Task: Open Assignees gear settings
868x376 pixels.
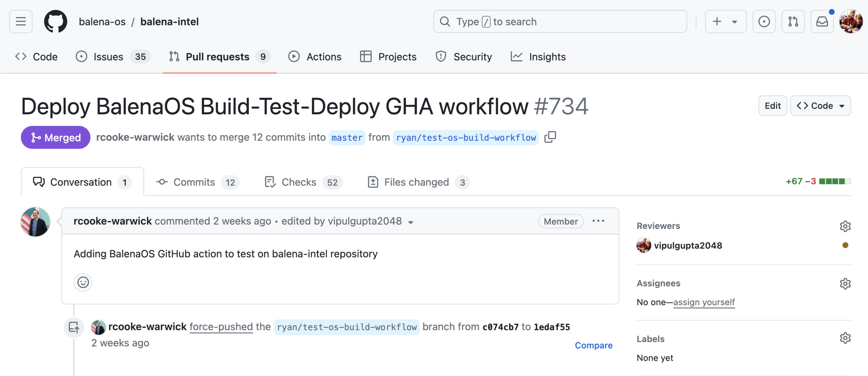Action: pyautogui.click(x=845, y=284)
